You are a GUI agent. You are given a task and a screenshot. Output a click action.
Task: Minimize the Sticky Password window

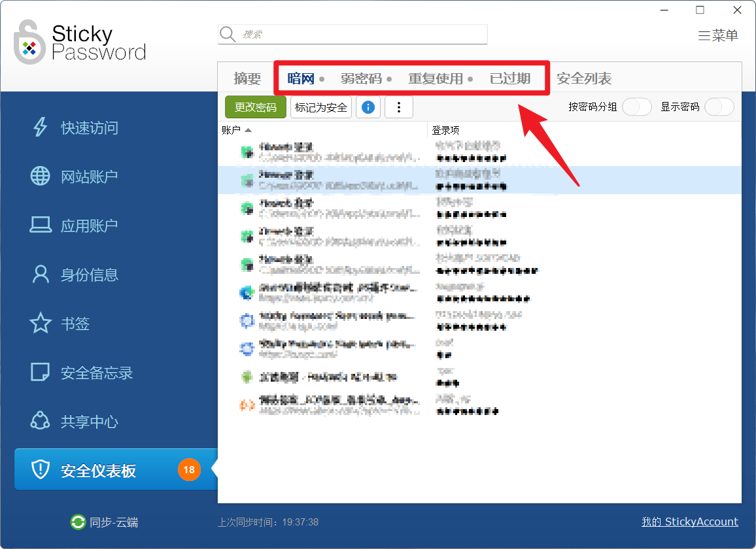pyautogui.click(x=664, y=10)
